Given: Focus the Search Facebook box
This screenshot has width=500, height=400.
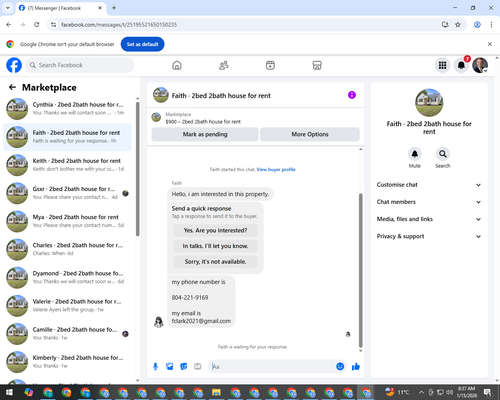Looking at the screenshot, I should coord(80,65).
